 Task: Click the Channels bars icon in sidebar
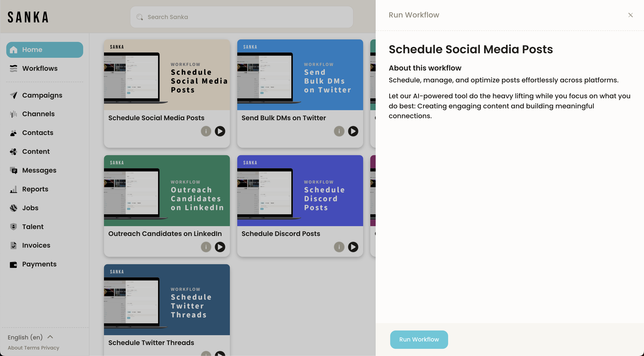[x=13, y=114]
